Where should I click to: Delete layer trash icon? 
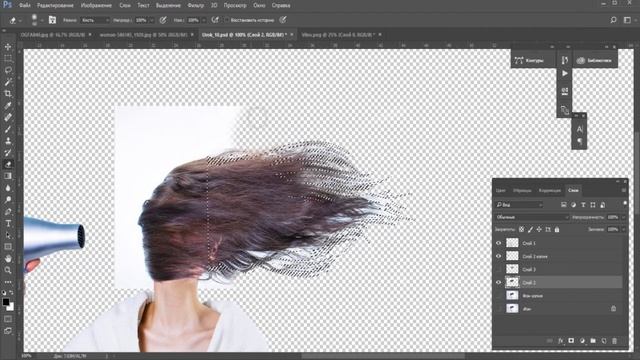pos(614,341)
